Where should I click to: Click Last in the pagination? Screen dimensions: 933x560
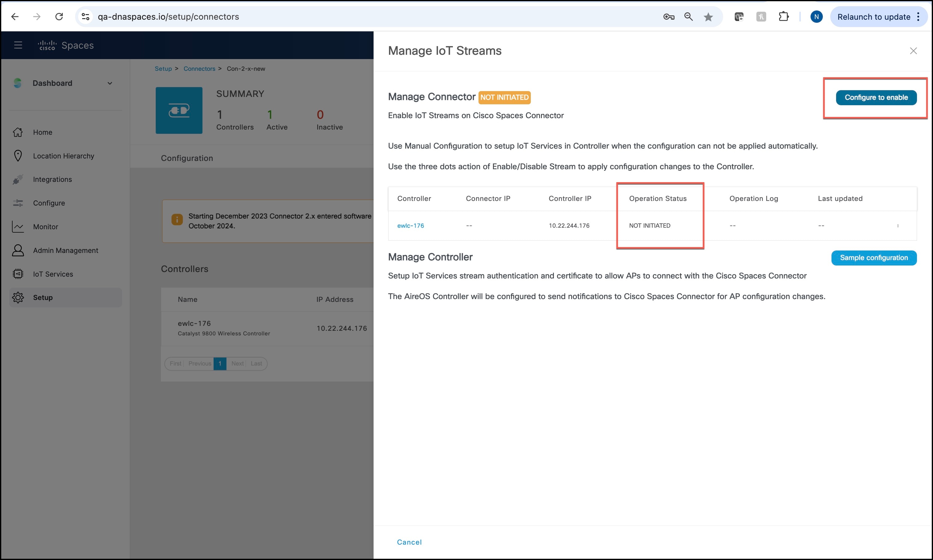[256, 363]
